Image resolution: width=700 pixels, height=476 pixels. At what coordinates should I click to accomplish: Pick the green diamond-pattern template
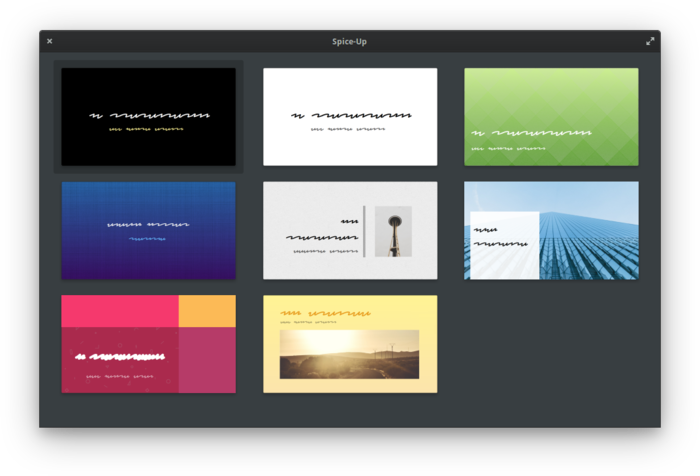[x=551, y=117]
